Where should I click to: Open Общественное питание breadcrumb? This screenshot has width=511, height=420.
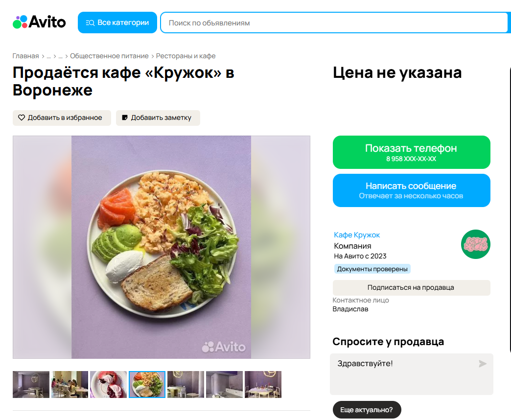109,56
